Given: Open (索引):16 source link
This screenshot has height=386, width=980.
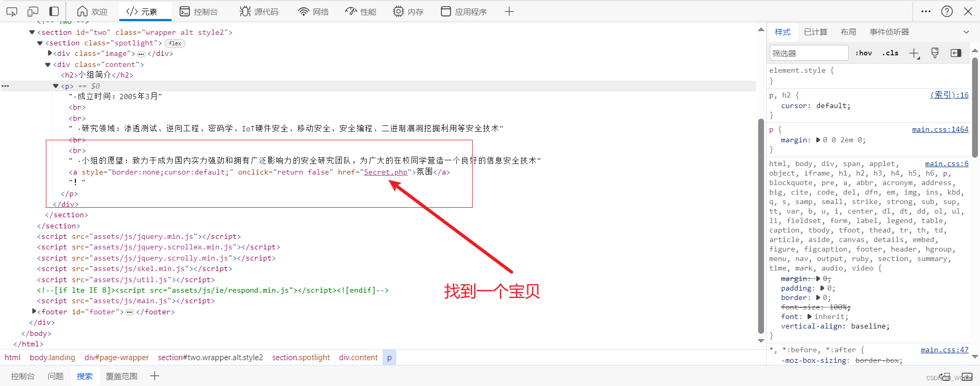Looking at the screenshot, I should [x=949, y=95].
